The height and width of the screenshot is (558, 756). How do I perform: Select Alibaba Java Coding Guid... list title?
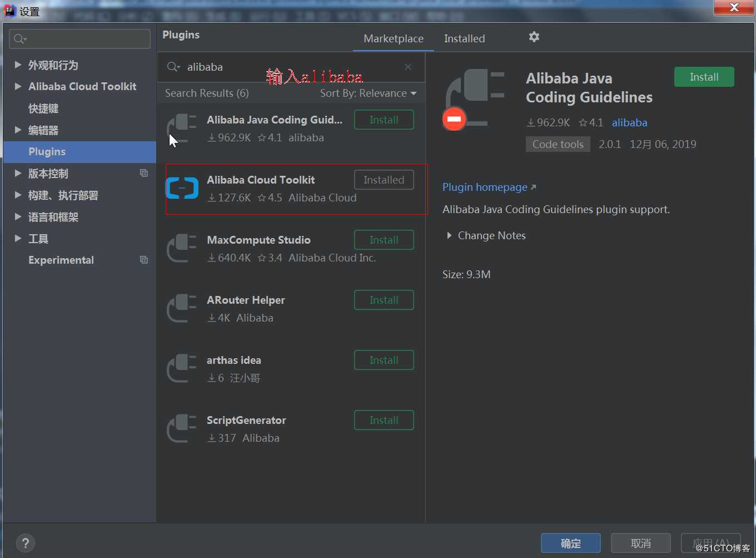tap(275, 120)
